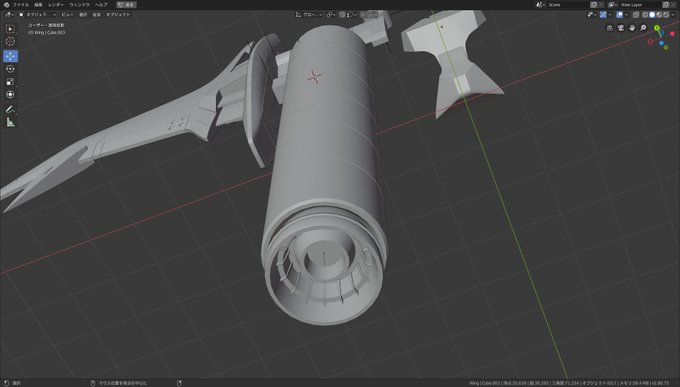Activate the Rotate tool
The height and width of the screenshot is (387, 680).
point(10,69)
